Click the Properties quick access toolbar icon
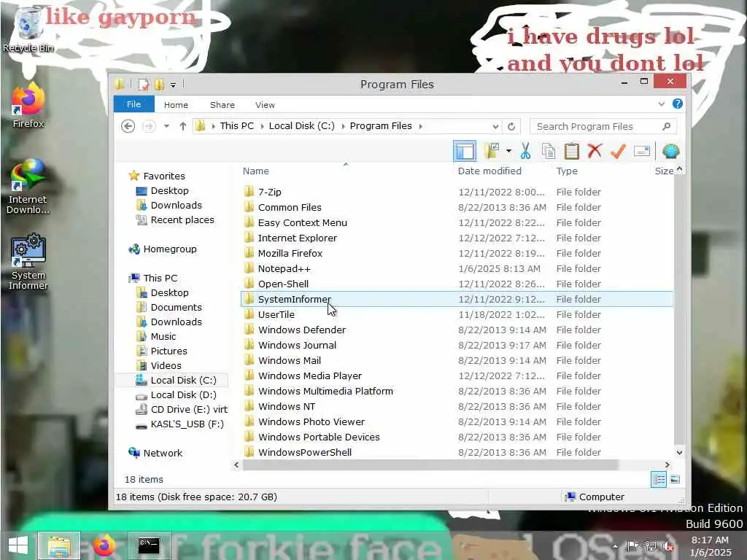 point(143,85)
